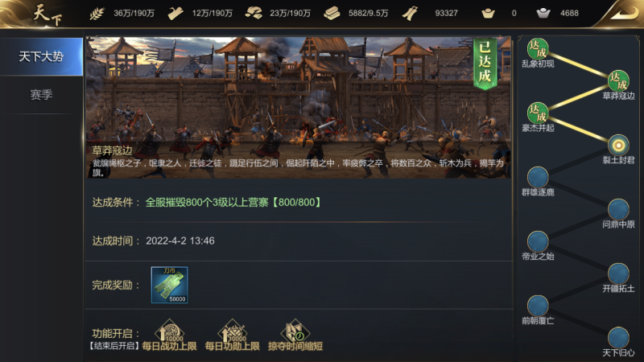
Task: Switch to the 赛季 tab
Action: click(x=41, y=95)
